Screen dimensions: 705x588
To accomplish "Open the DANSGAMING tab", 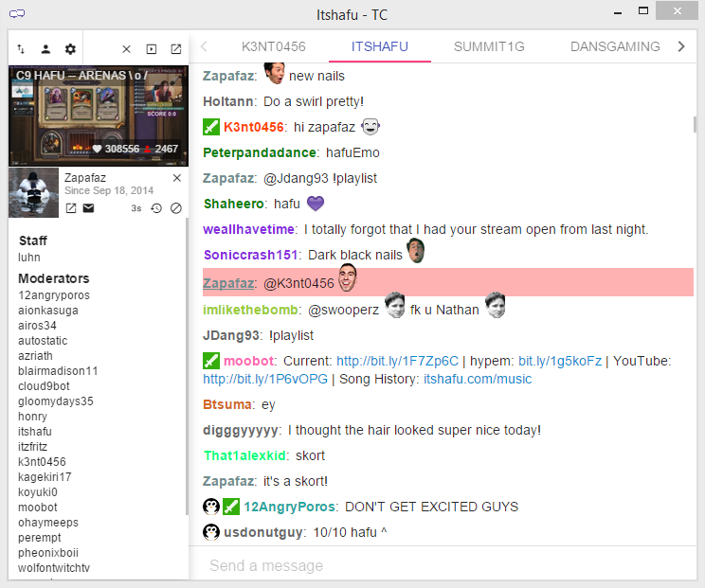I will 615,46.
